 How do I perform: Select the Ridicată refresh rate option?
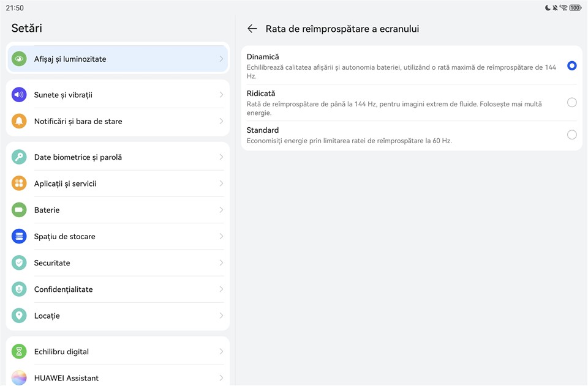coord(571,103)
